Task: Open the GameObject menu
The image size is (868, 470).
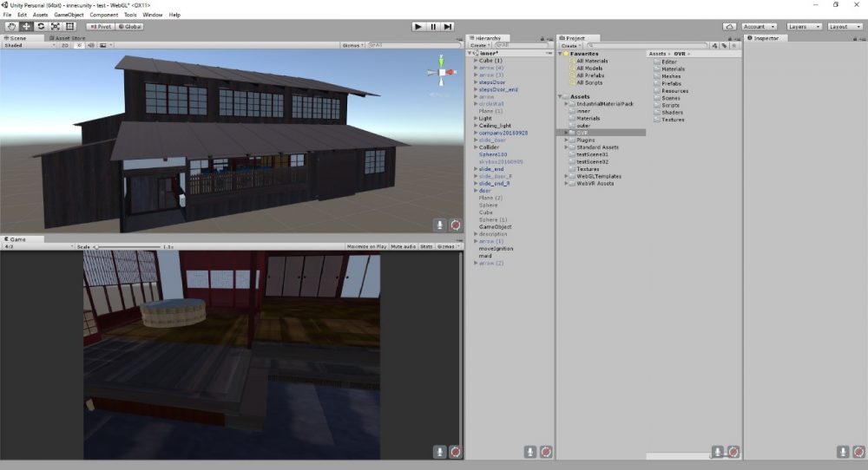Action: (69, 15)
